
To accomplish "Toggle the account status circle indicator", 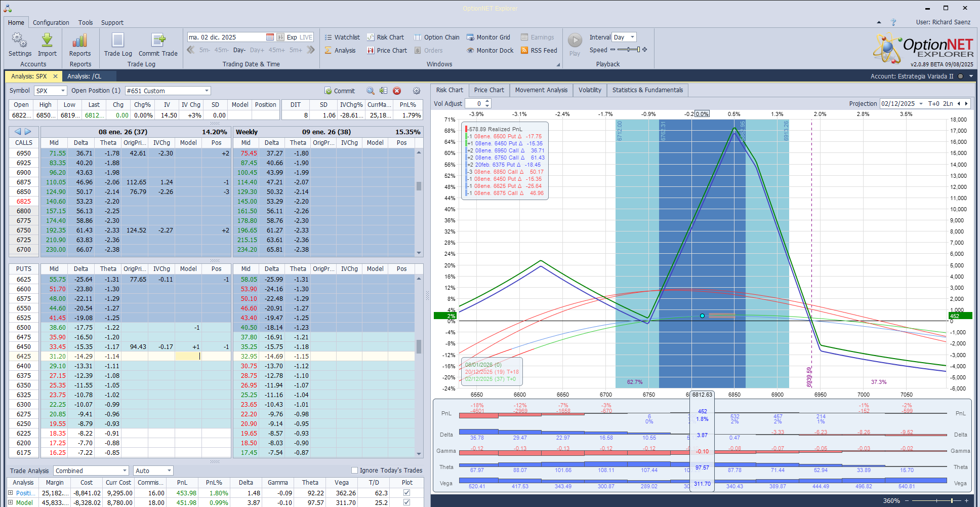I will [x=960, y=76].
